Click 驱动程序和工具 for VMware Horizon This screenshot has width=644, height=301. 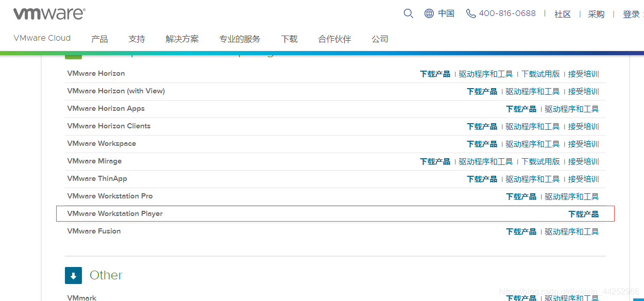click(x=486, y=74)
